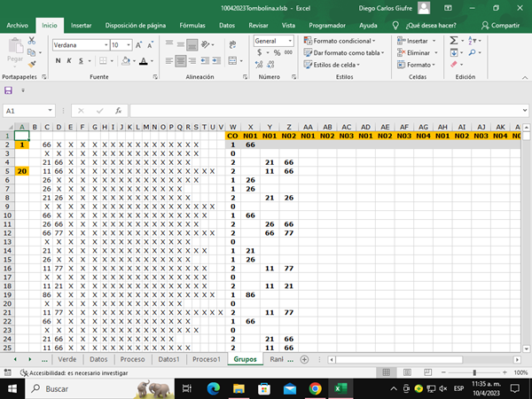Open the font color dropdown arrow

152,61
